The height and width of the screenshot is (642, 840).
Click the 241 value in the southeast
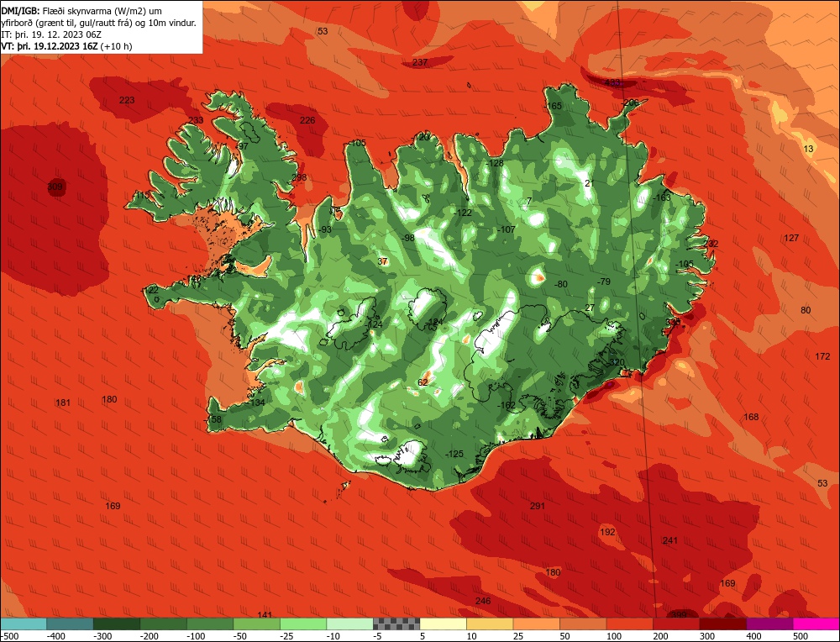(670, 540)
